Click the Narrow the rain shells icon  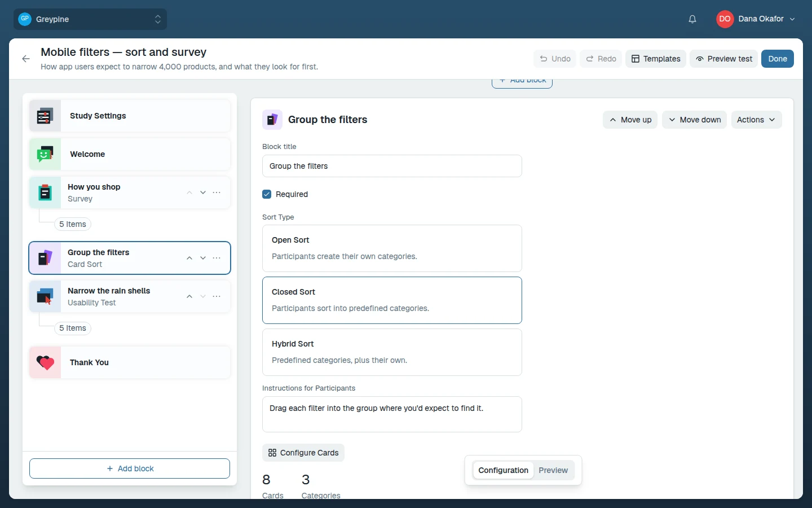click(45, 296)
